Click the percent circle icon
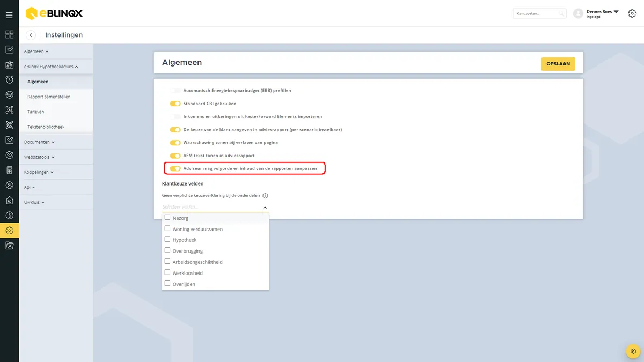Viewport: 644px width, 362px height. point(9,185)
